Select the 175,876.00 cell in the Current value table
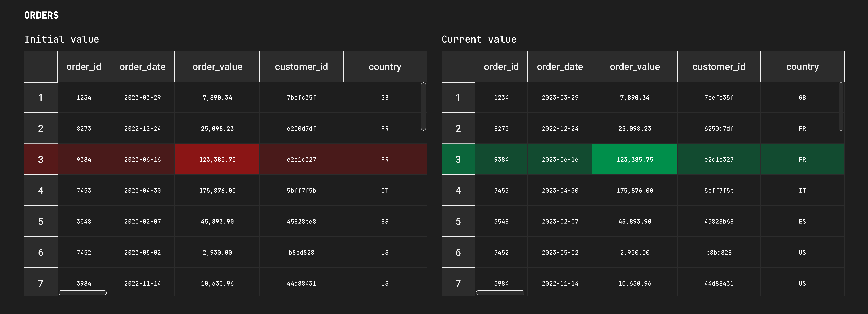 (635, 191)
